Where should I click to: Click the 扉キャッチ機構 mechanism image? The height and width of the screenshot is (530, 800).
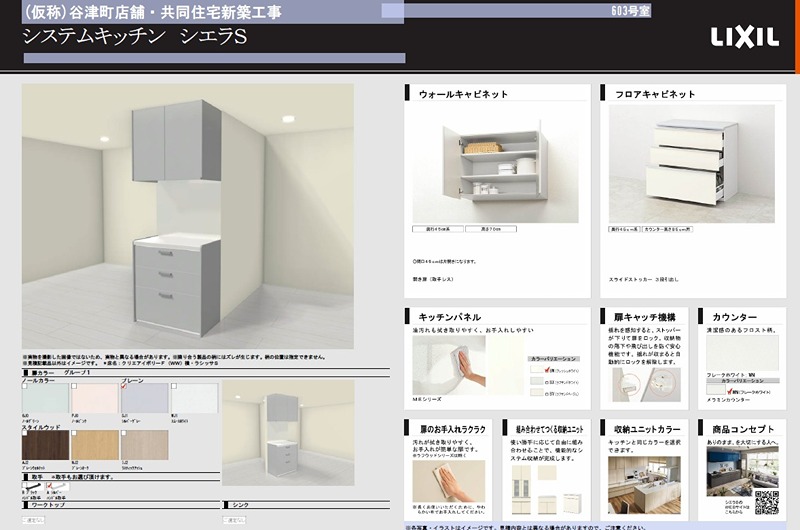pos(646,384)
